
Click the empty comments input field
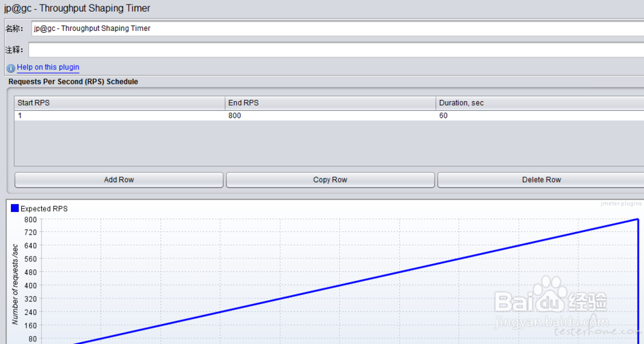pos(336,50)
